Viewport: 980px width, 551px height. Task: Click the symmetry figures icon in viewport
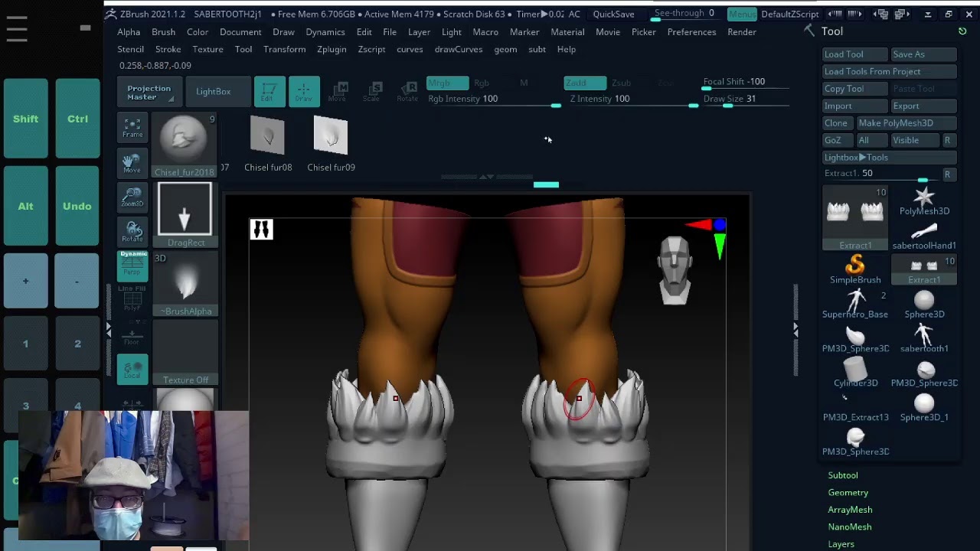click(261, 230)
